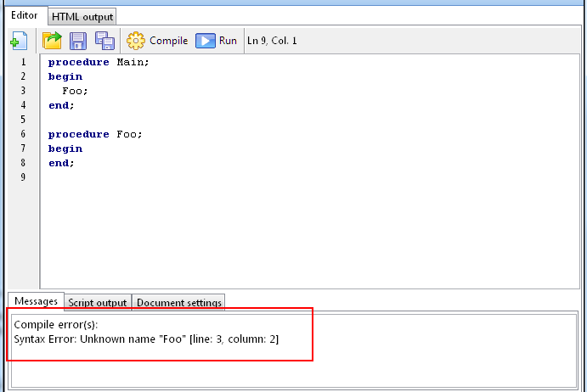
Task: Save the script using the floppy disk icon
Action: point(78,41)
